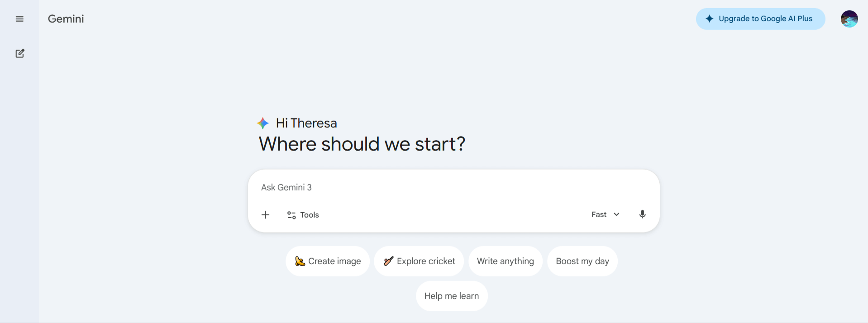Expand the chevron next to Fast
Screen dimensions: 868x323
pos(616,214)
